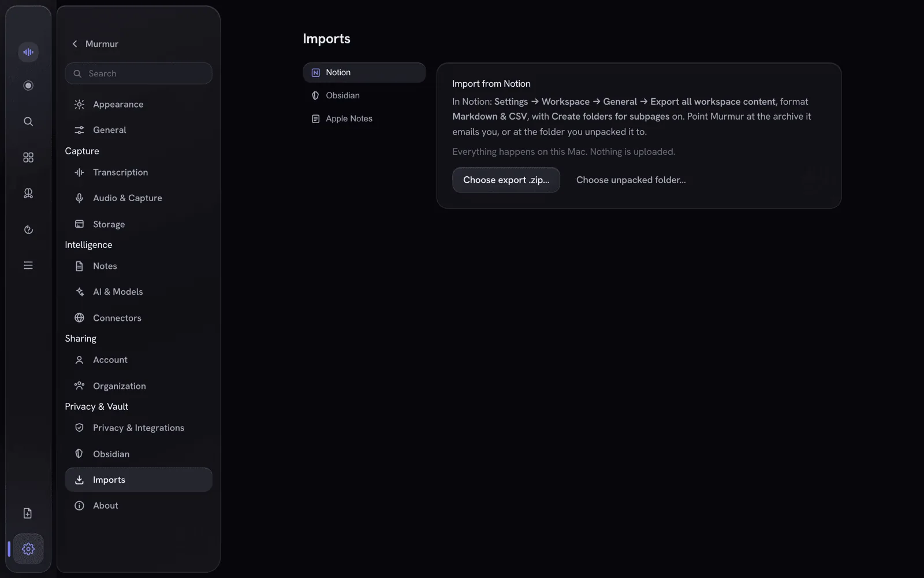Click the new note document icon in the rail

tap(28, 513)
